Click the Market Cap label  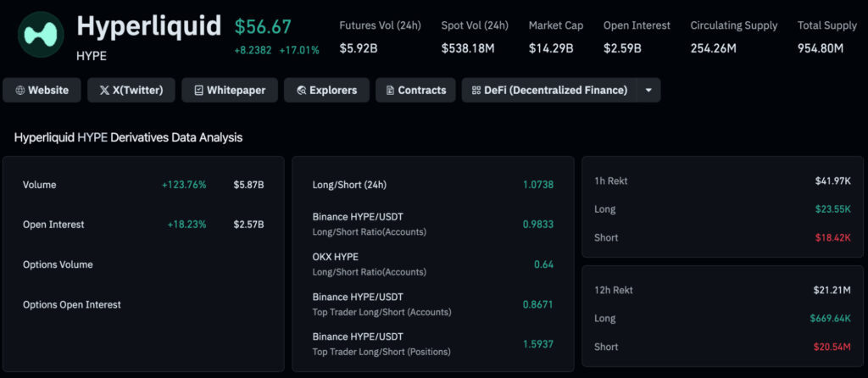556,25
